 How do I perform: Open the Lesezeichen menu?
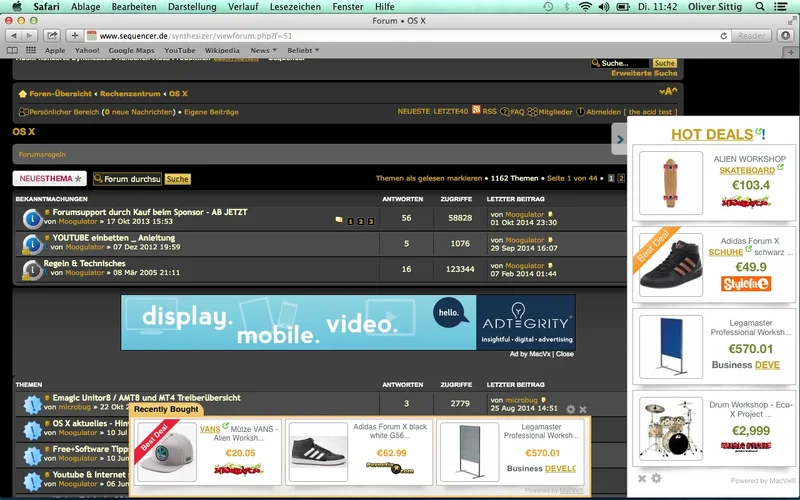pyautogui.click(x=295, y=7)
